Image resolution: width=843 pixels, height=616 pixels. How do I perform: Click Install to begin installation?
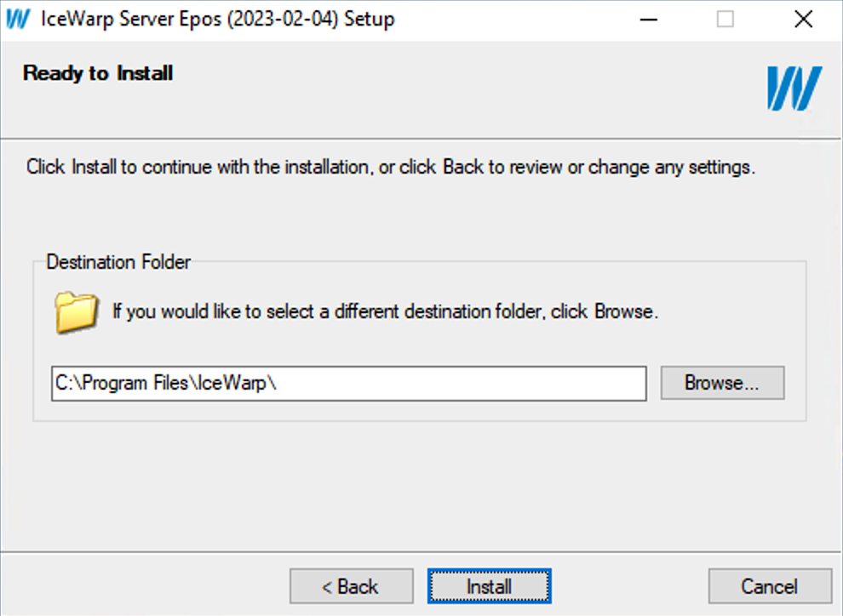point(490,586)
